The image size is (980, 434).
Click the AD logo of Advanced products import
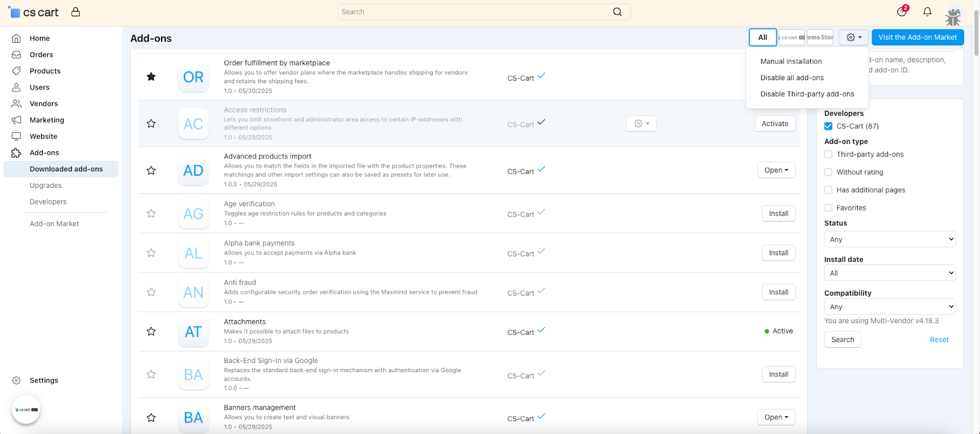click(x=194, y=170)
